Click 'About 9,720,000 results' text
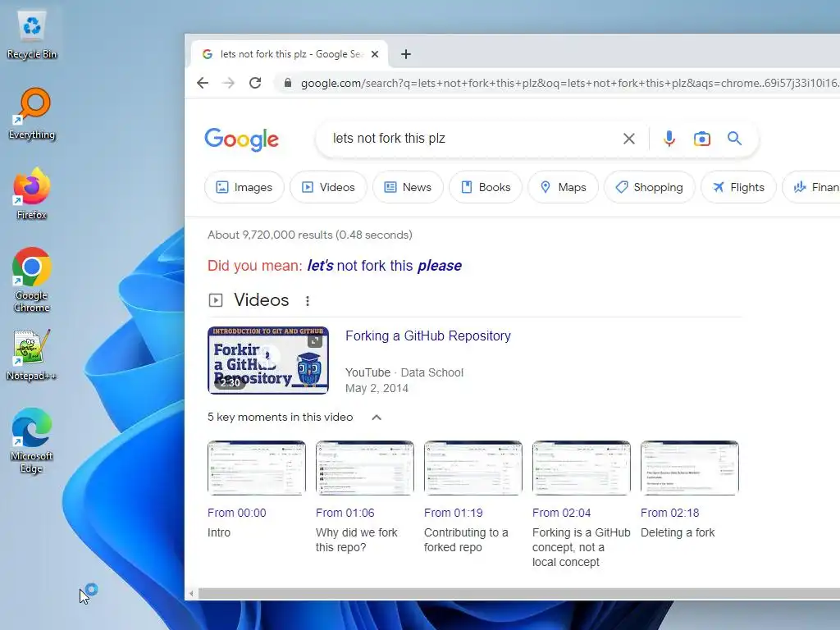 [270, 235]
